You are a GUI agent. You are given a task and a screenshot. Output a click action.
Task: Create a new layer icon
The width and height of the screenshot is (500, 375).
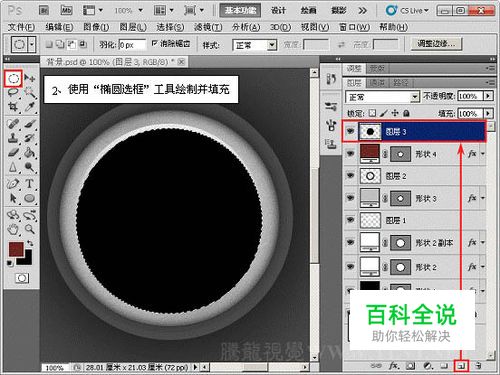click(461, 366)
